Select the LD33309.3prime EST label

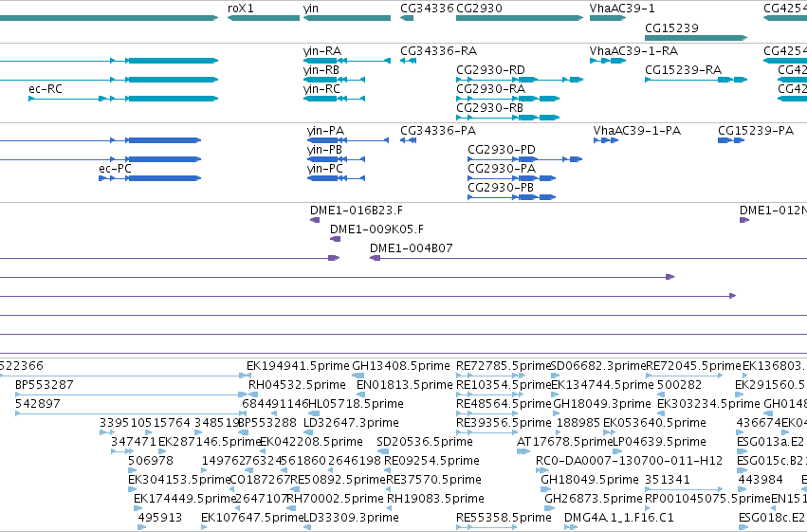click(351, 518)
